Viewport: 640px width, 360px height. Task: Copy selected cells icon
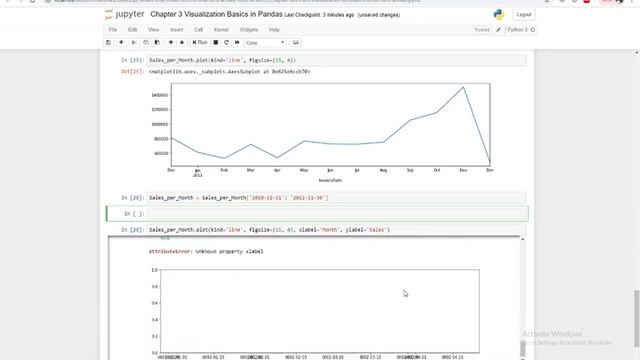146,42
